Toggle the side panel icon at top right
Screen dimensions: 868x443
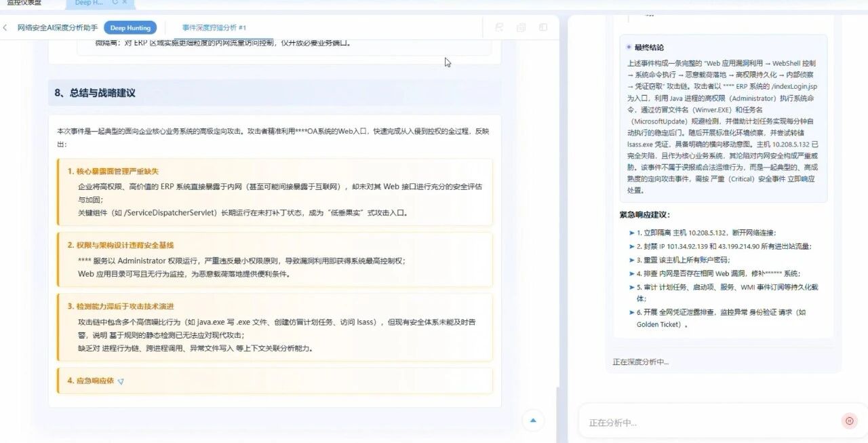pyautogui.click(x=542, y=27)
